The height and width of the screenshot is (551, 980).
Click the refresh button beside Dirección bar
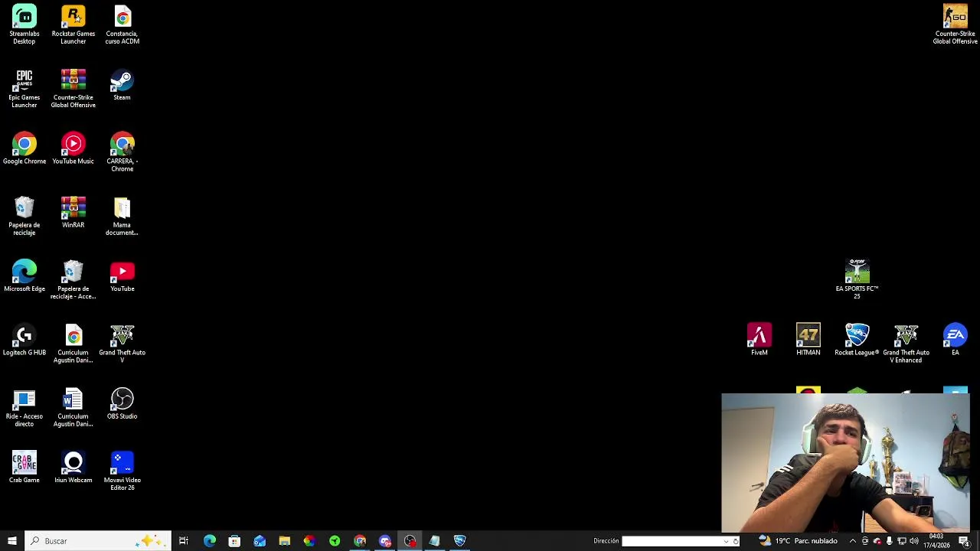(x=736, y=541)
